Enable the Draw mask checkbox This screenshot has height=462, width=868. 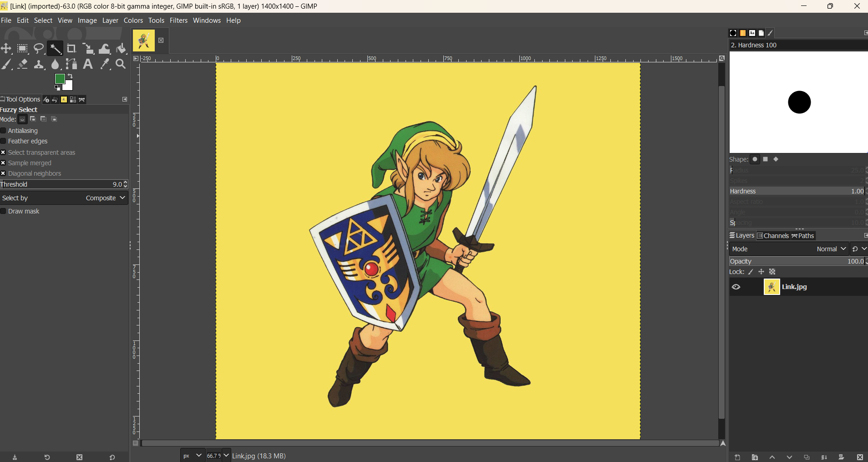3,211
